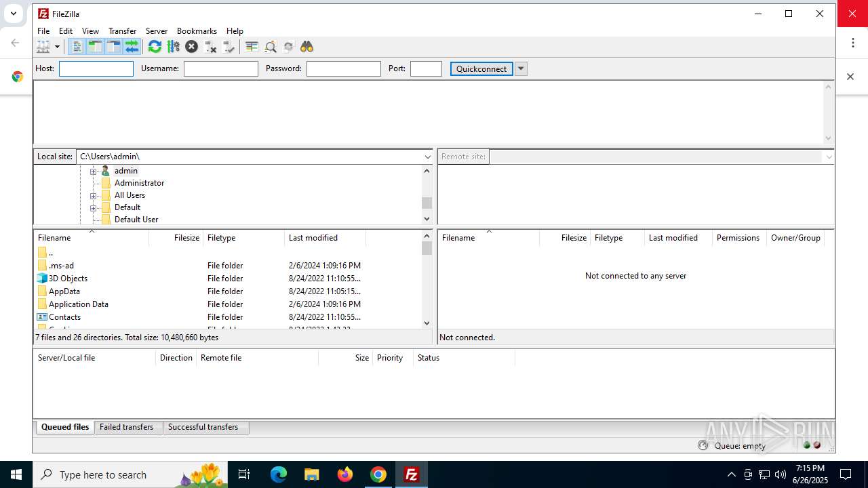Click the message log scroll down arrow

pos(828,138)
